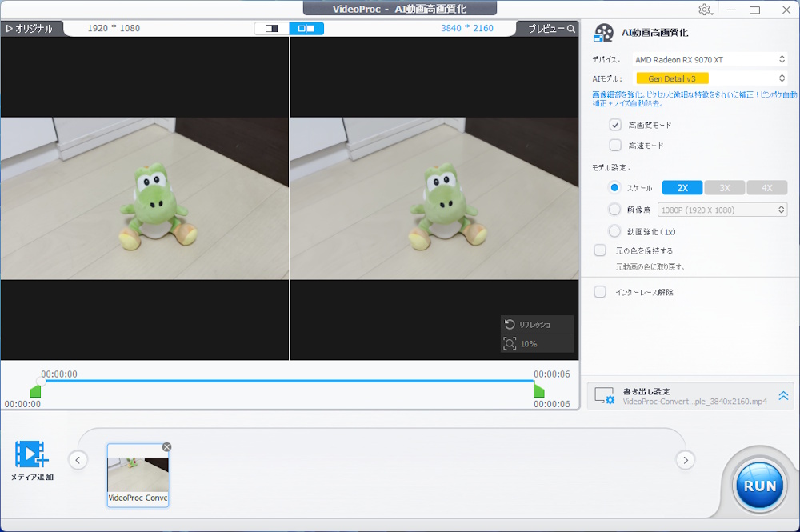Click the 3840 * 2160 output resolution text

coord(467,28)
